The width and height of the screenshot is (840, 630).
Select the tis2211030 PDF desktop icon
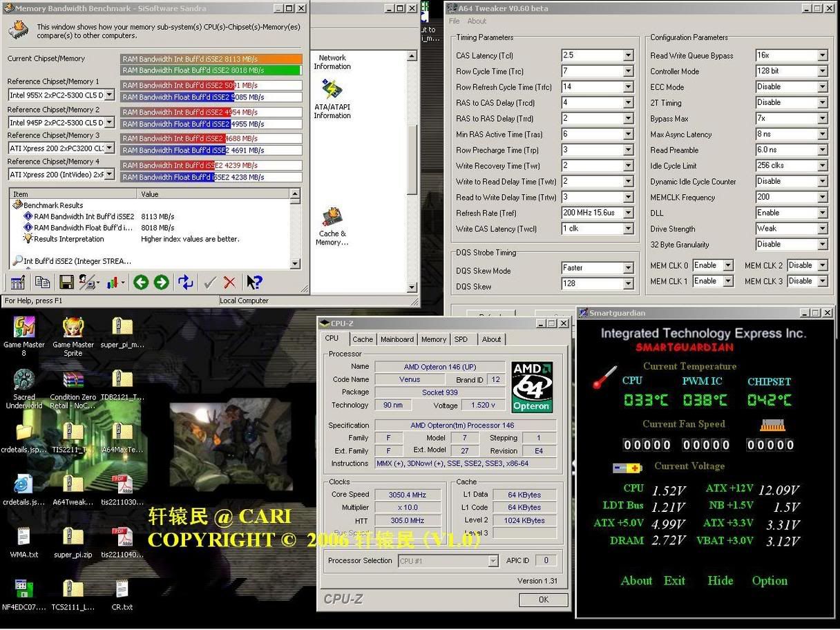122,490
